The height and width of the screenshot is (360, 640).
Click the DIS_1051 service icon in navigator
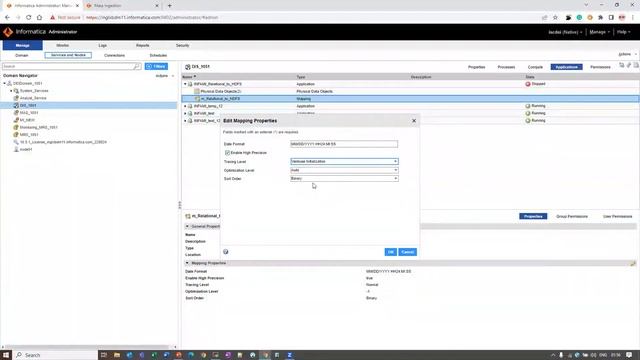tap(16, 105)
